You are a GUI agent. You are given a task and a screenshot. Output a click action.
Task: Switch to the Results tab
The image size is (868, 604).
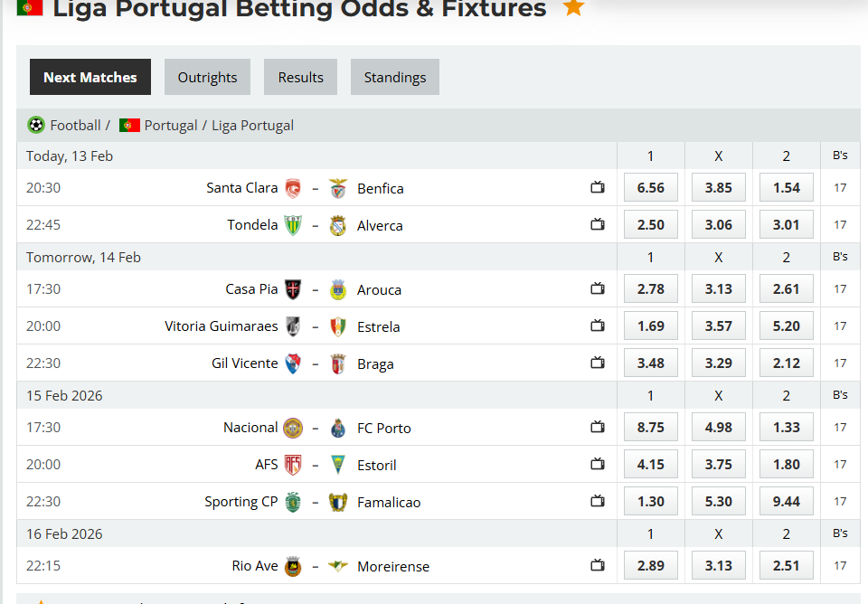[x=300, y=77]
